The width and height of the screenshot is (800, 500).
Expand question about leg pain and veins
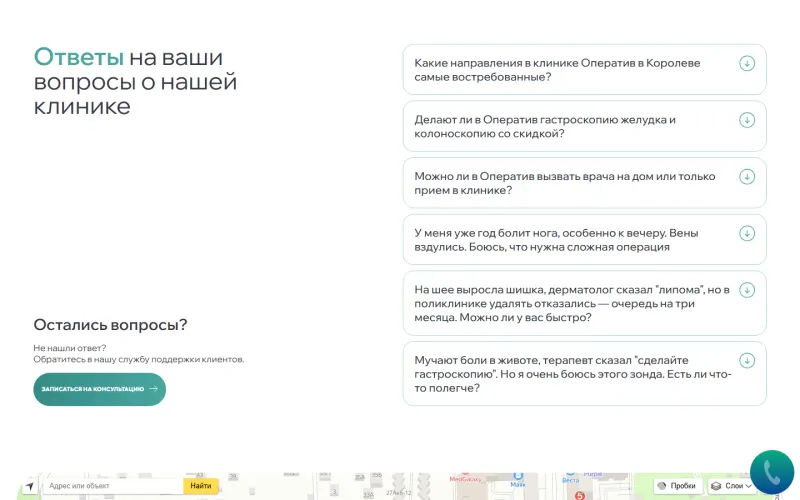[x=584, y=239]
